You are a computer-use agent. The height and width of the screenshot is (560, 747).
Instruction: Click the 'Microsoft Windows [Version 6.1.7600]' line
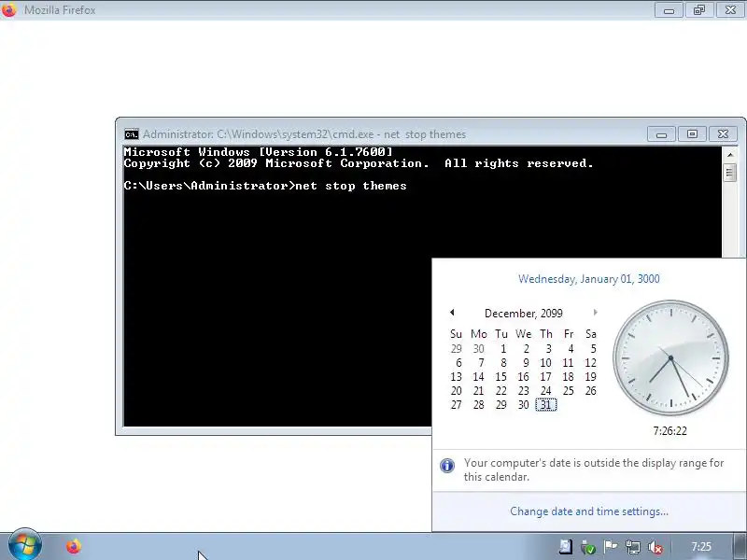click(259, 152)
